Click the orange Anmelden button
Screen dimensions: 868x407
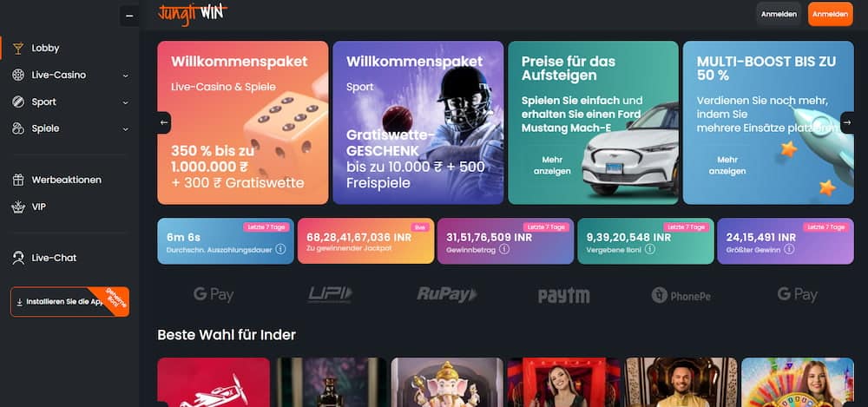point(831,15)
